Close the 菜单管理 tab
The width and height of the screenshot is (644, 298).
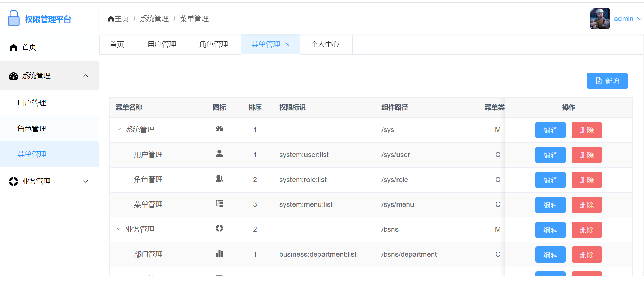click(287, 44)
